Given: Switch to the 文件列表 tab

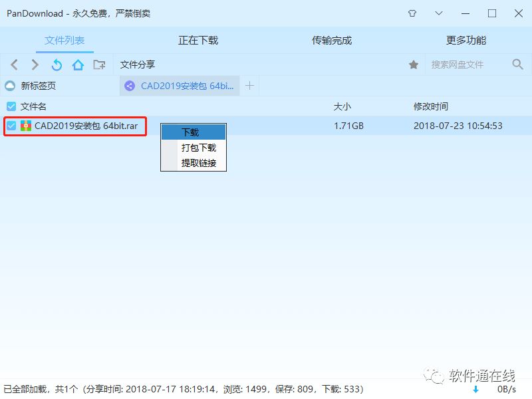Looking at the screenshot, I should pyautogui.click(x=65, y=41).
